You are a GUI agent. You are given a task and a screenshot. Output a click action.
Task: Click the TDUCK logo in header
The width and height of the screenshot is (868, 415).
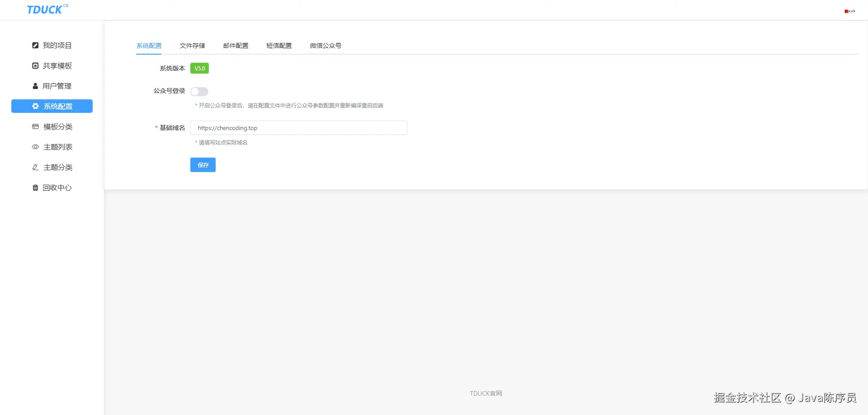[47, 9]
